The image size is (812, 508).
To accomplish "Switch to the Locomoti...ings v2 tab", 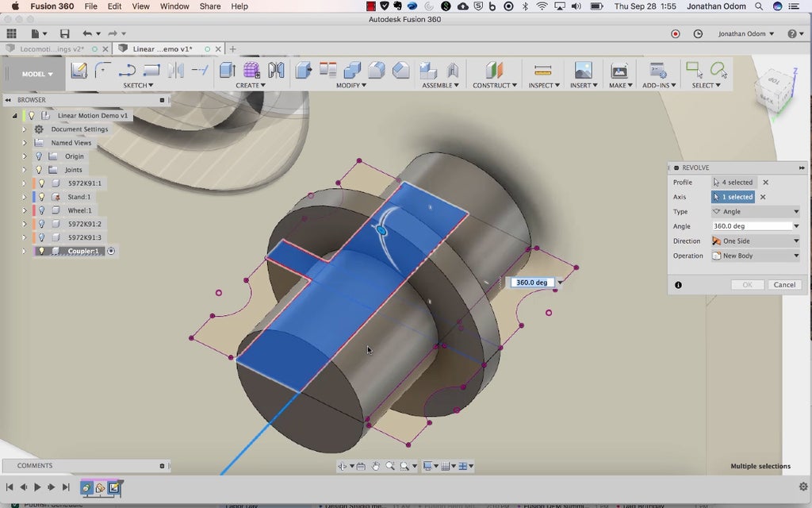I will 52,49.
